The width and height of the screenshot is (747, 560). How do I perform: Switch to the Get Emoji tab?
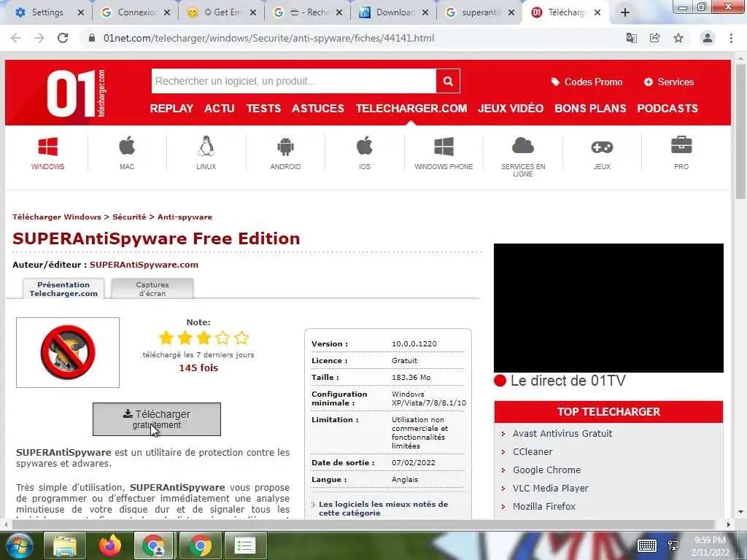(222, 12)
